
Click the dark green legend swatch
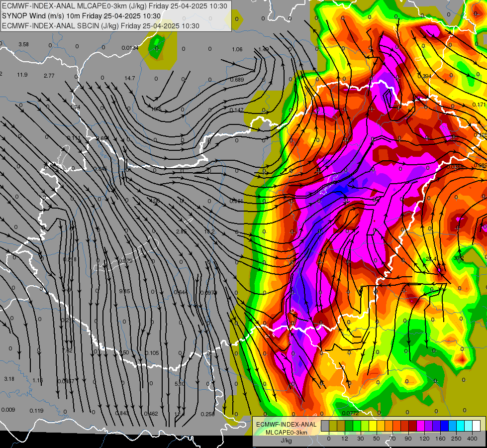click(x=349, y=426)
